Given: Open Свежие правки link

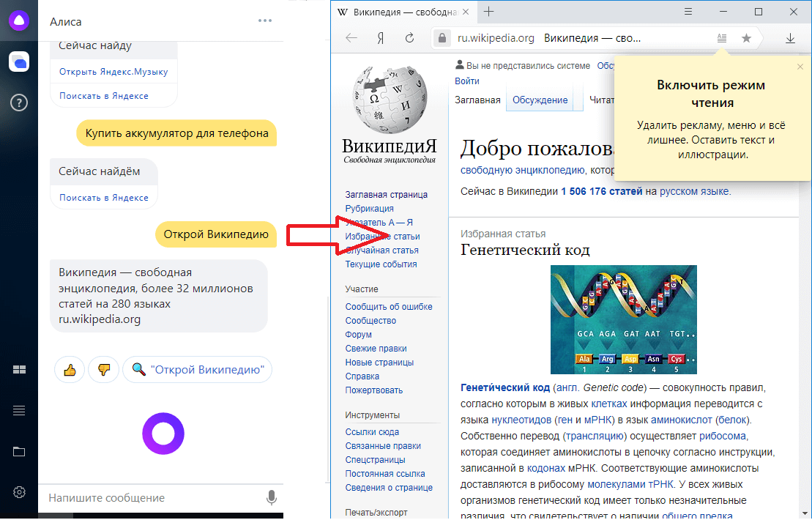Looking at the screenshot, I should coord(376,349).
